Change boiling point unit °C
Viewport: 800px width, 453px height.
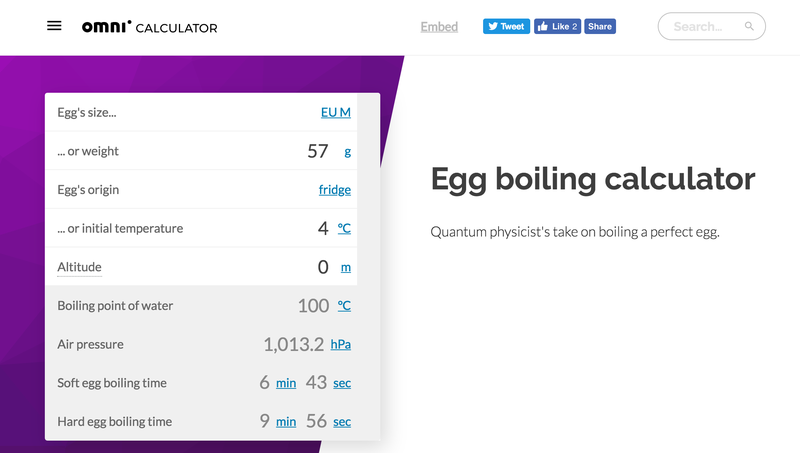(x=344, y=306)
